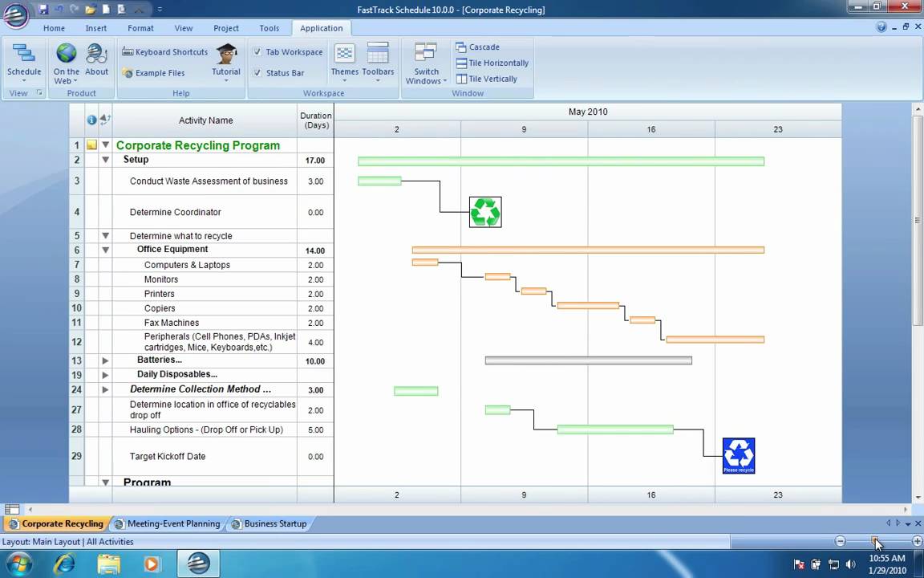Image resolution: width=924 pixels, height=578 pixels.
Task: Click the zoom out minus button
Action: tap(841, 541)
